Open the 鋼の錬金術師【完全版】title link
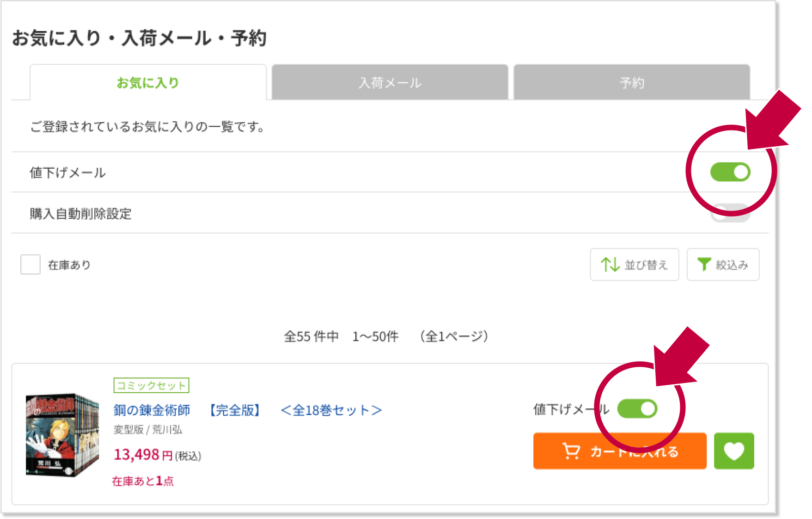Image resolution: width=812 pixels, height=519 pixels. coord(248,410)
